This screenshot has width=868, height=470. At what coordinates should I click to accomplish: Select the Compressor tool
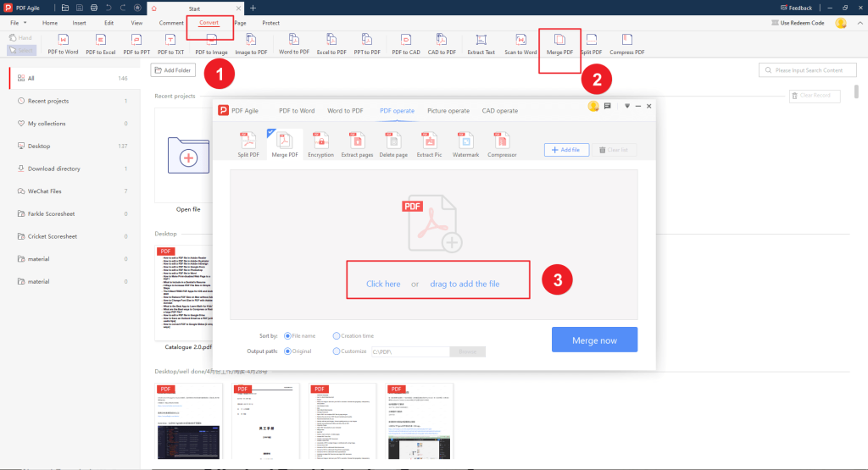[x=502, y=145]
